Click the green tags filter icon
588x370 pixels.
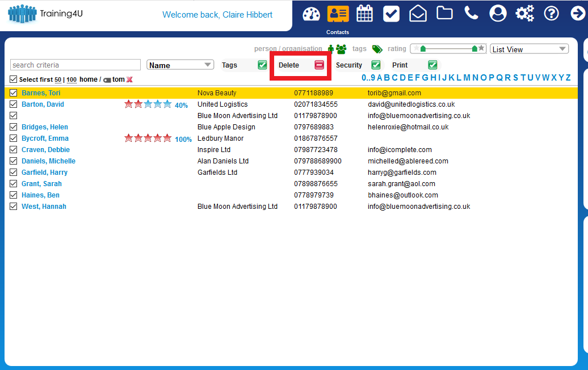(x=377, y=49)
